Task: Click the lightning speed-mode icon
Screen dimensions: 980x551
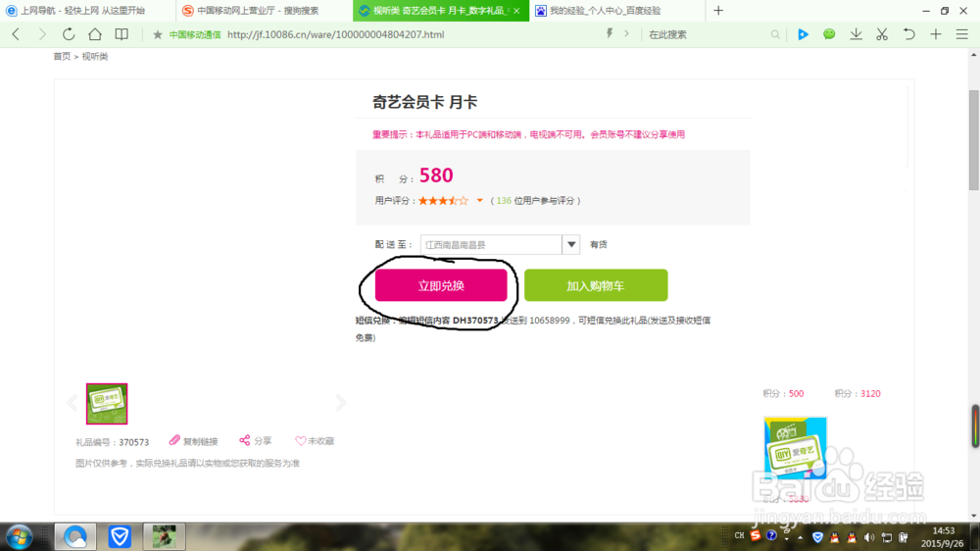Action: coord(610,33)
